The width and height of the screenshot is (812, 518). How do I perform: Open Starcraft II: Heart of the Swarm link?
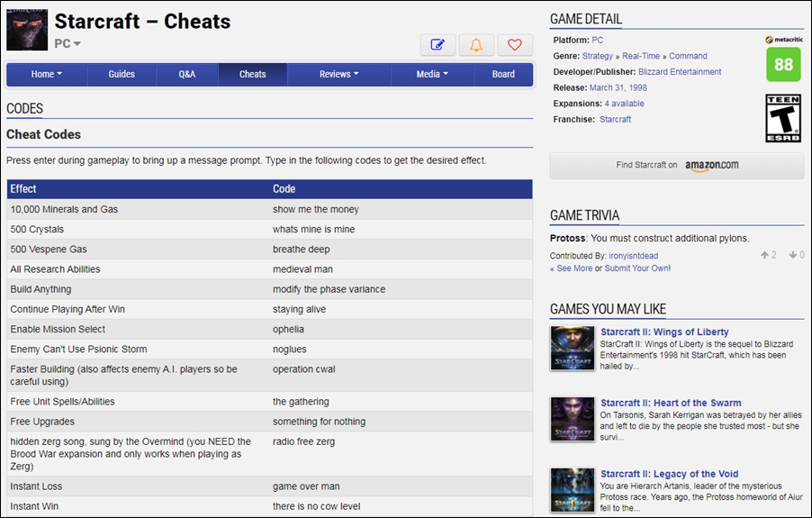coord(671,403)
